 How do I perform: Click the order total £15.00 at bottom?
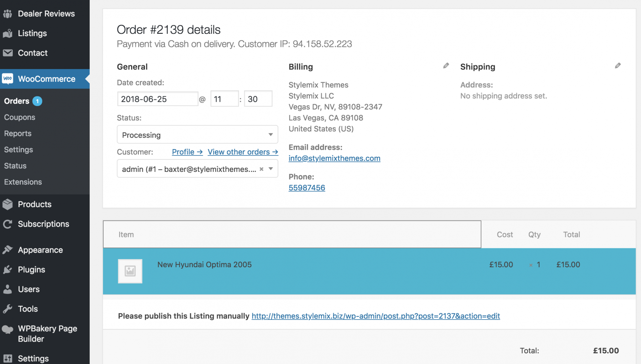click(x=606, y=350)
